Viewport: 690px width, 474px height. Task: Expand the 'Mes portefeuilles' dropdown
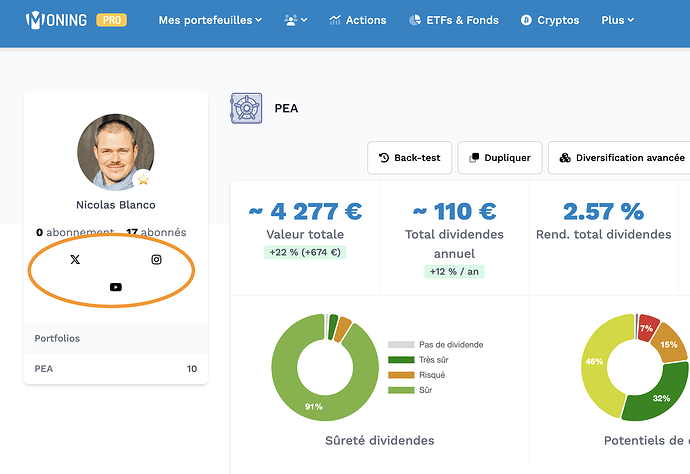point(210,20)
